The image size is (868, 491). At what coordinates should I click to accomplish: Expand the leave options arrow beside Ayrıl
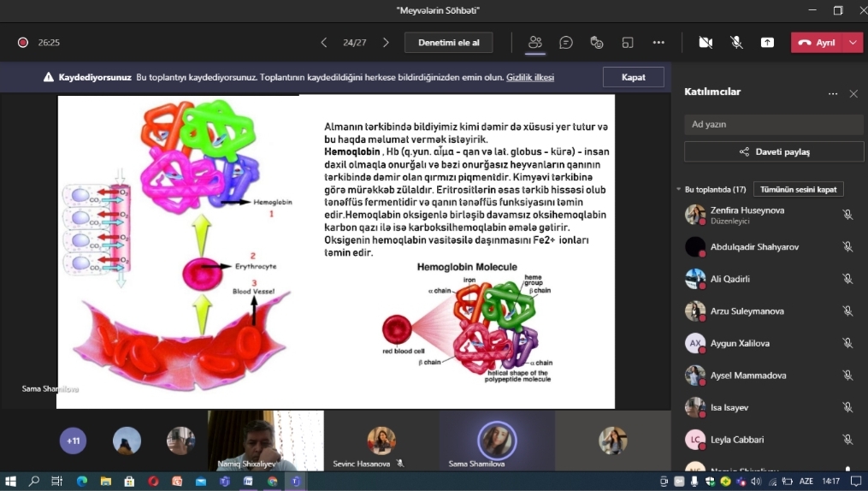point(853,42)
